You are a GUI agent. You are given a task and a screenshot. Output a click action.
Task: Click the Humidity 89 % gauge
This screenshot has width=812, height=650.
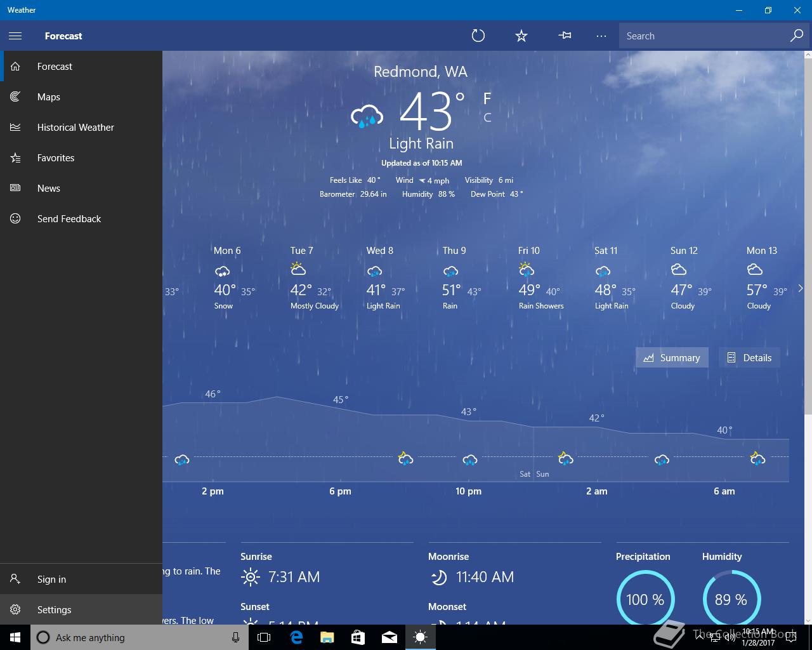pyautogui.click(x=731, y=599)
